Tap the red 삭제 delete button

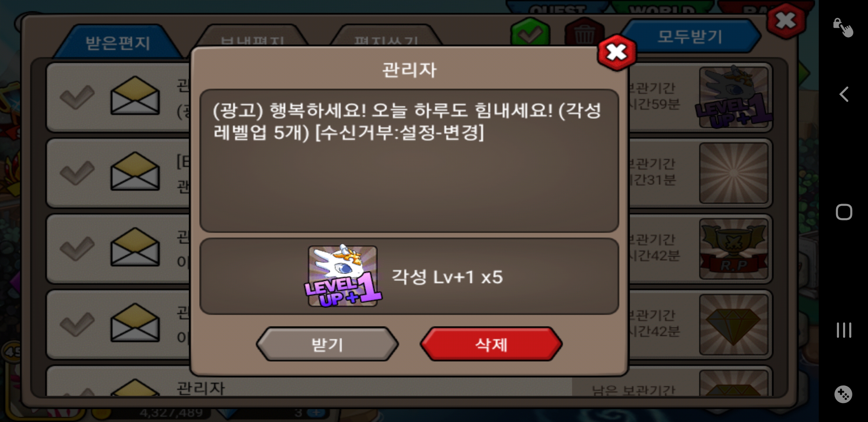(x=491, y=344)
